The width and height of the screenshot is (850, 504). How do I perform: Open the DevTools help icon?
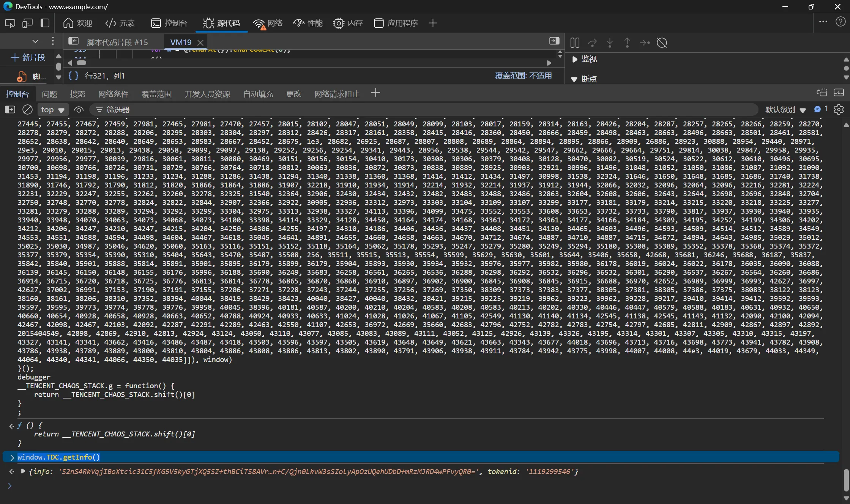point(841,22)
